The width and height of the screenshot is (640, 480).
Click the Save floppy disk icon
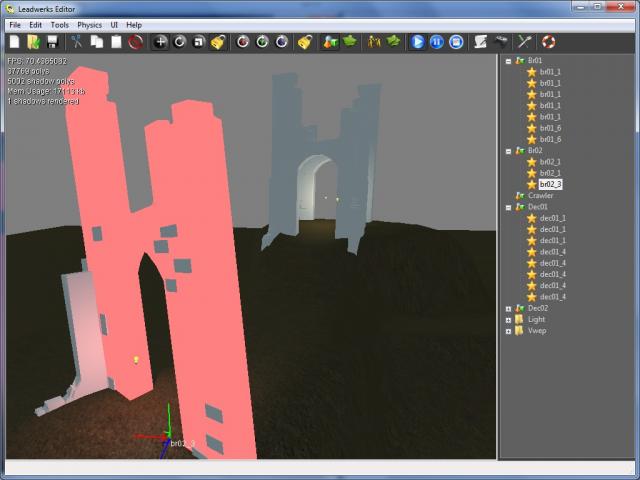52,42
